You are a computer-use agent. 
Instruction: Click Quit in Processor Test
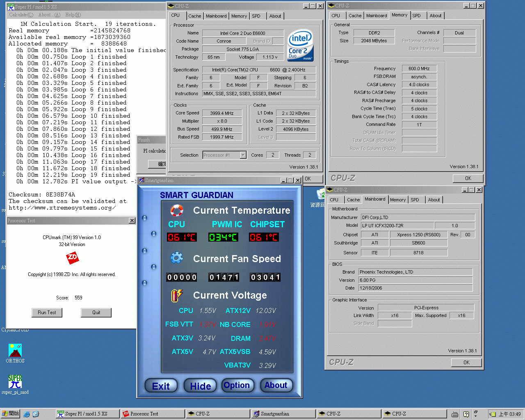tap(96, 313)
